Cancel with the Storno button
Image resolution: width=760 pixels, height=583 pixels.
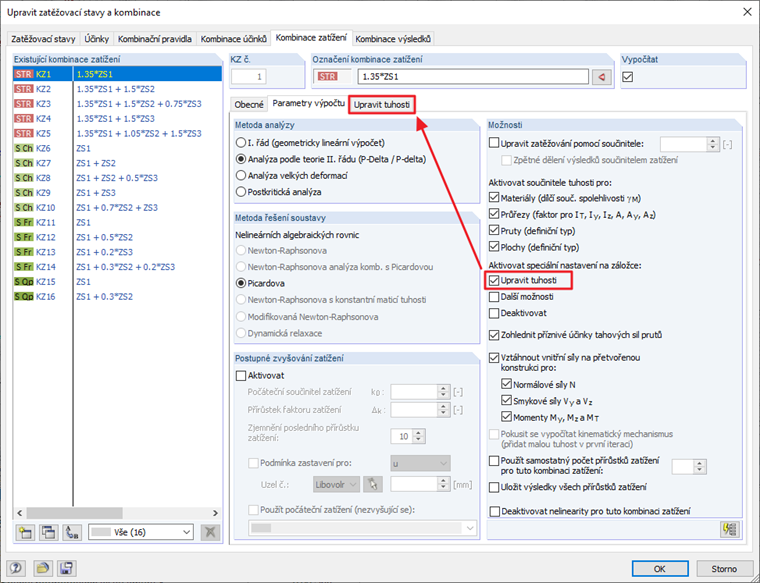pos(724,568)
